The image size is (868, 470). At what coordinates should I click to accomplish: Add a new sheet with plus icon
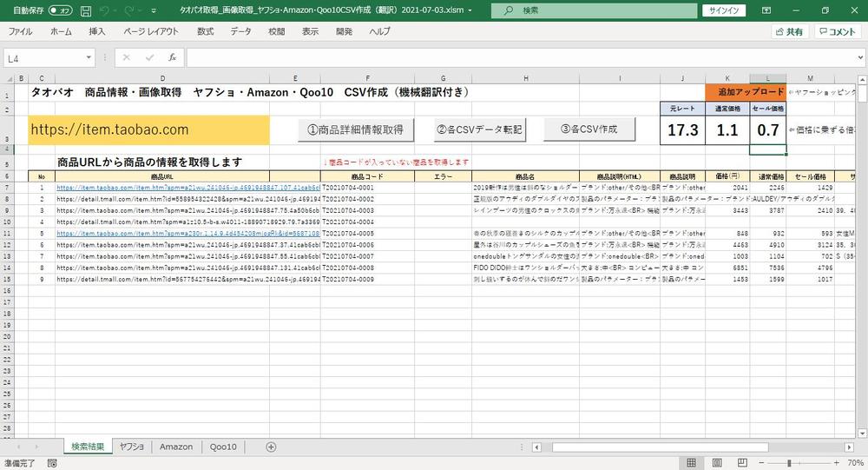tap(271, 447)
